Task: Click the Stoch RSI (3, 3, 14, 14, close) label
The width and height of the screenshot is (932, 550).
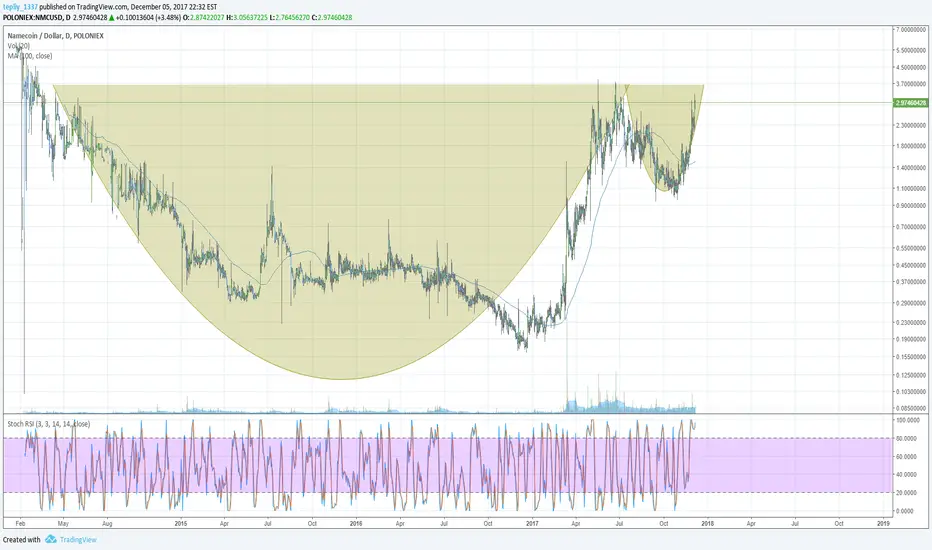Action: [x=49, y=424]
